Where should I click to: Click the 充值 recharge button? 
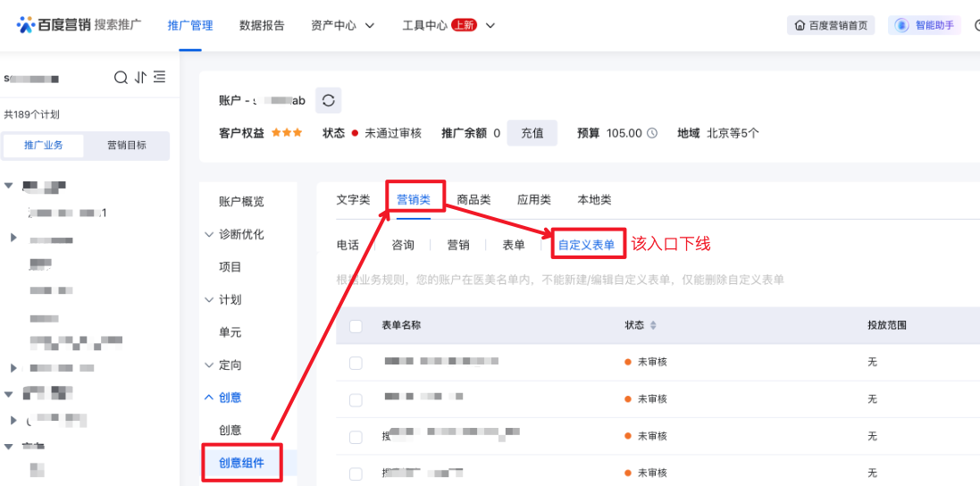coord(532,133)
